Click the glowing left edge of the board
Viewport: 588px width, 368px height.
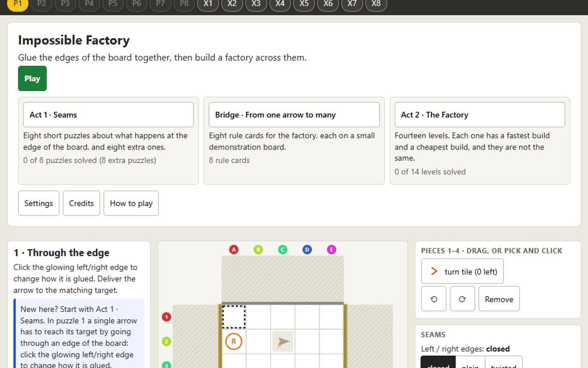(220, 336)
